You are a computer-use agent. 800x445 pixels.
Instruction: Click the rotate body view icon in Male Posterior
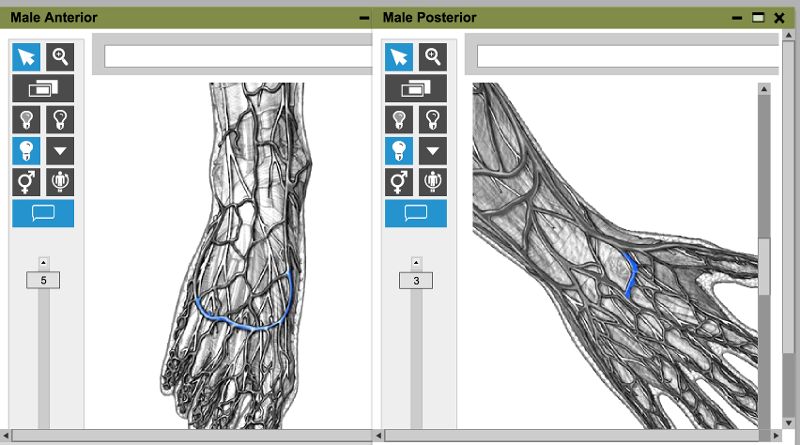click(x=433, y=182)
